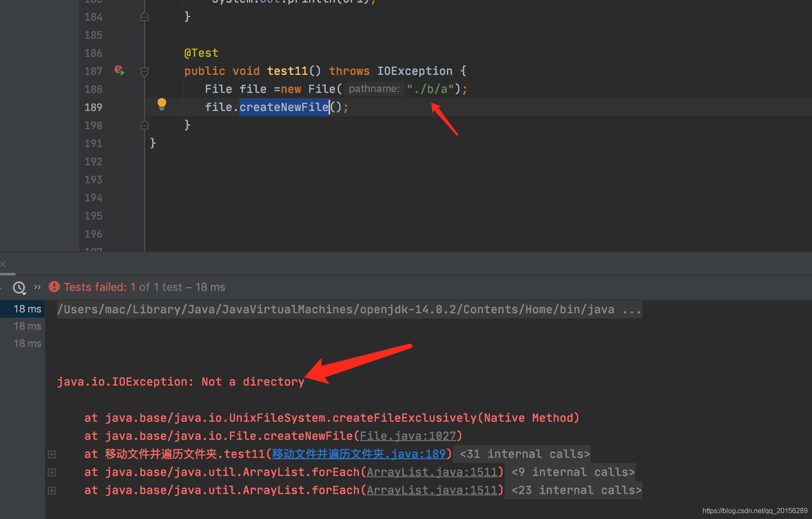812x519 pixels.
Task: Open File.java:1027 source link
Action: click(x=408, y=436)
